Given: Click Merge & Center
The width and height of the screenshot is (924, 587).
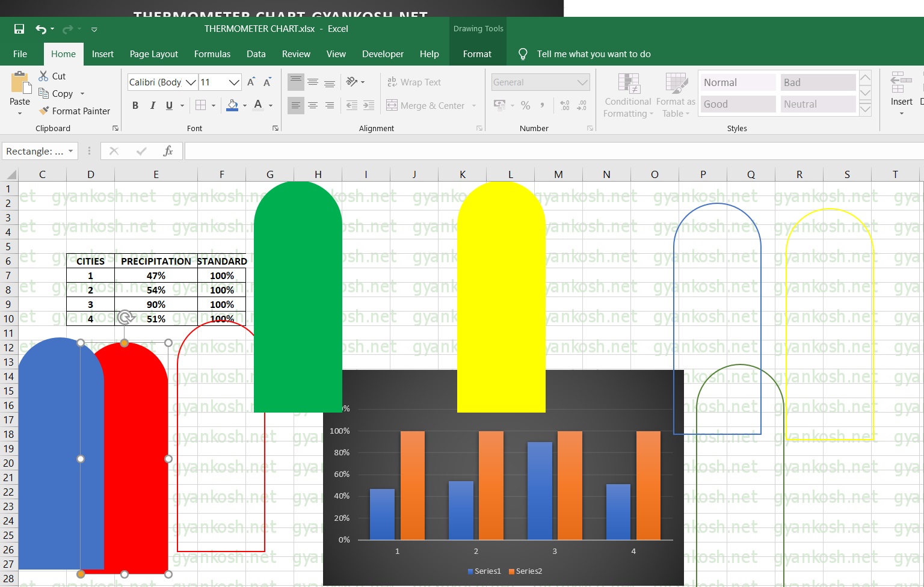Looking at the screenshot, I should click(x=425, y=106).
